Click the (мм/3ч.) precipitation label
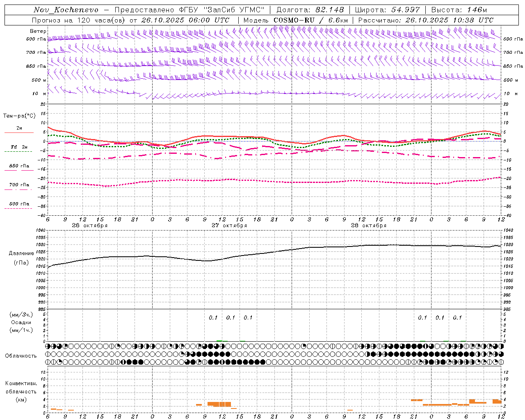The width and height of the screenshot is (525, 420). 21,315
